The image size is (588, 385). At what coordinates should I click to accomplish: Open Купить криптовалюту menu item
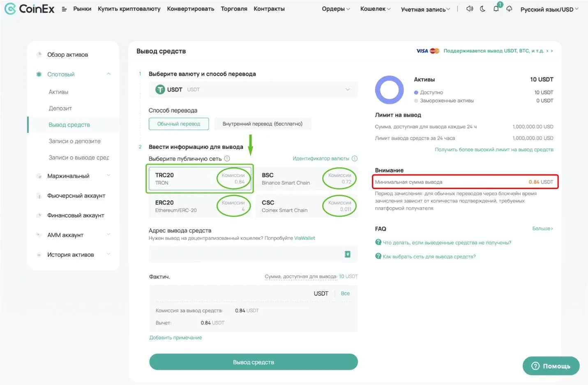click(129, 9)
